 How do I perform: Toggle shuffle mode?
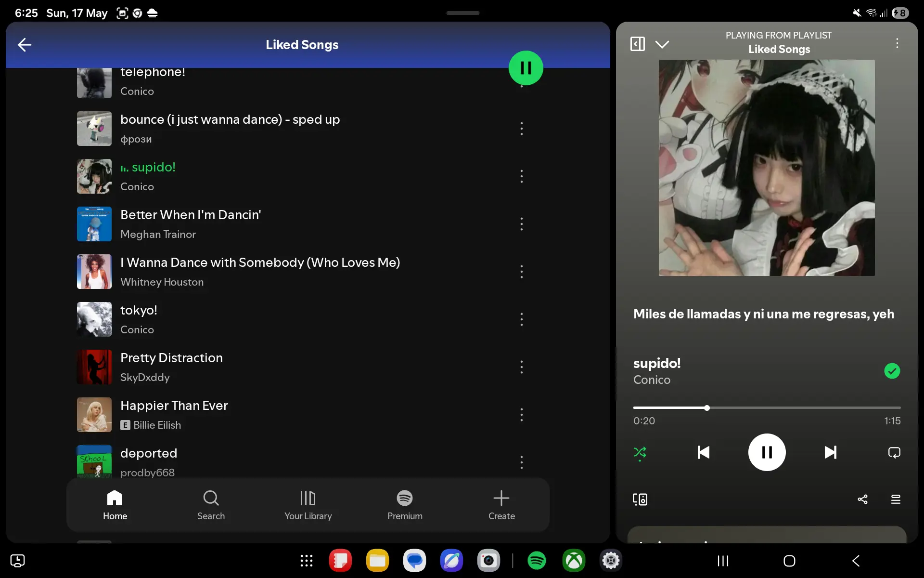640,453
